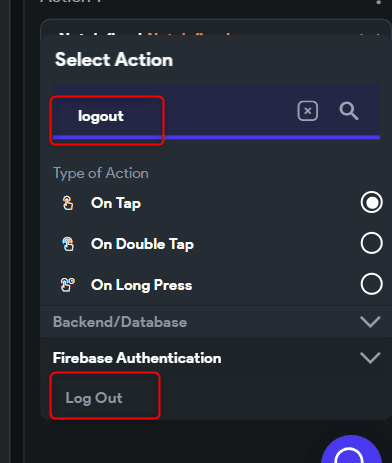Viewport: 392px width, 463px height.
Task: Collapse the Firebase Authentication chevron
Action: (x=370, y=358)
